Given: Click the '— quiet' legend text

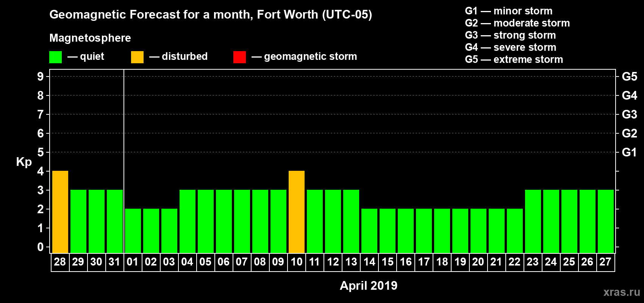Looking at the screenshot, I should pos(86,57).
